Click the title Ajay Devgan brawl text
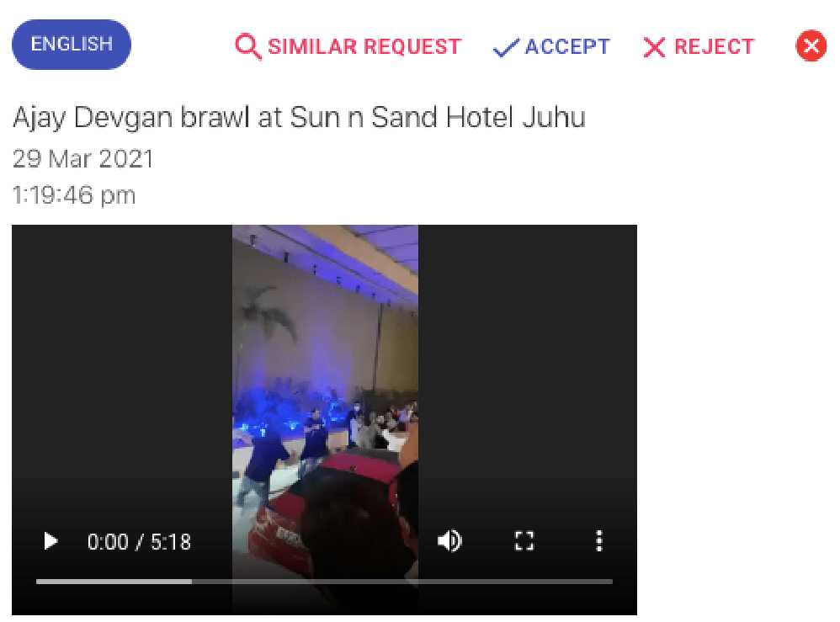Screen dimensions: 840x622 [x=299, y=117]
